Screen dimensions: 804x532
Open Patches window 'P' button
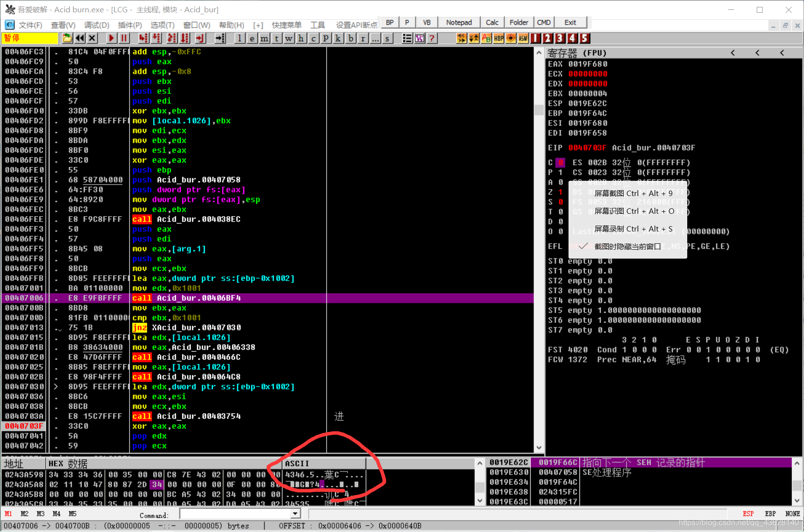326,38
